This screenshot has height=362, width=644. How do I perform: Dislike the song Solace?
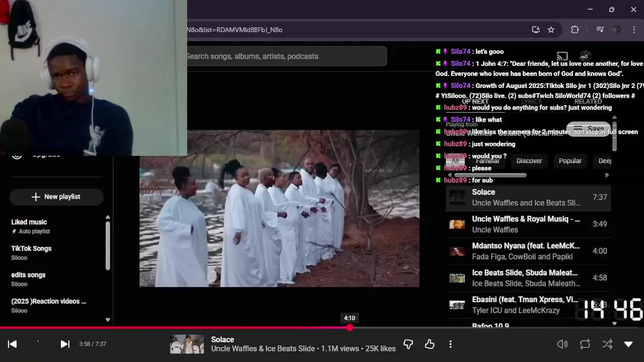(408, 344)
